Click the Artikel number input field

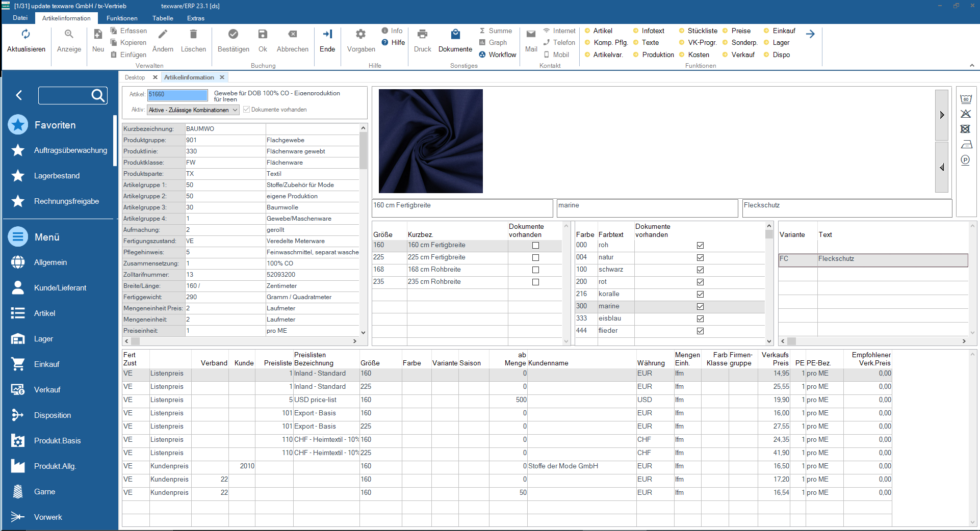tap(177, 95)
